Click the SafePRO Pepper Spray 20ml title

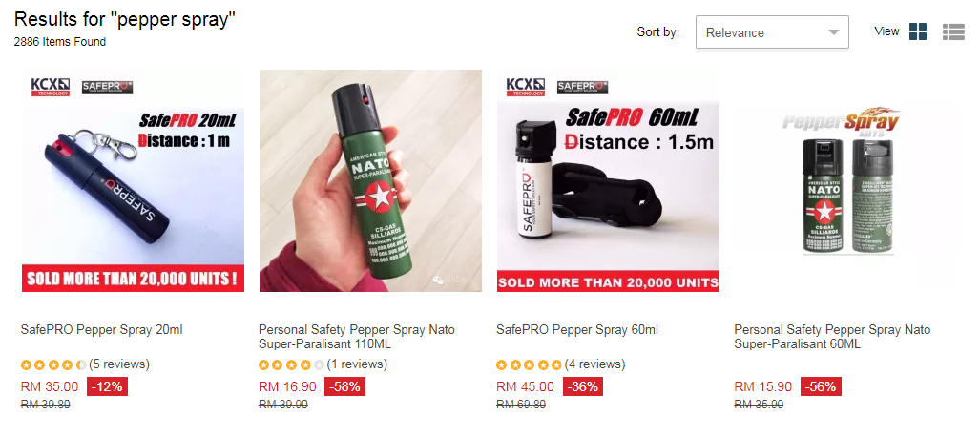point(102,330)
